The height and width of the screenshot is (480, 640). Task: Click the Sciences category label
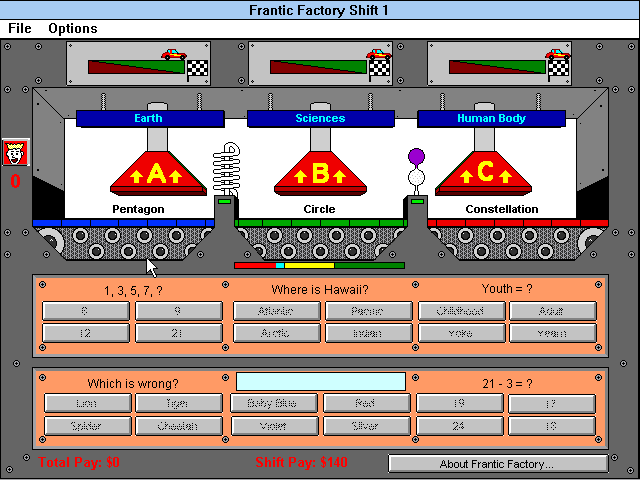point(321,118)
